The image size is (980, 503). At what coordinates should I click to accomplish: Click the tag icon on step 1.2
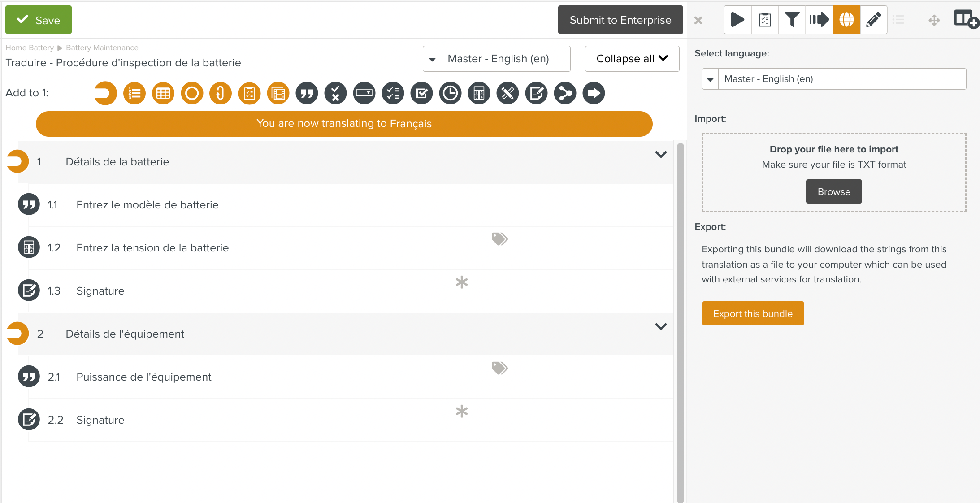499,239
